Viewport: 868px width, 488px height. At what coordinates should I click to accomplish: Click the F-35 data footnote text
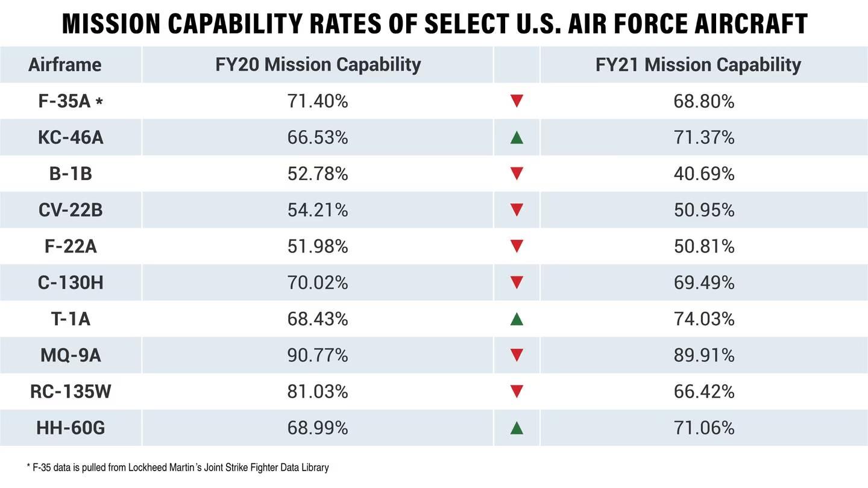tap(178, 468)
